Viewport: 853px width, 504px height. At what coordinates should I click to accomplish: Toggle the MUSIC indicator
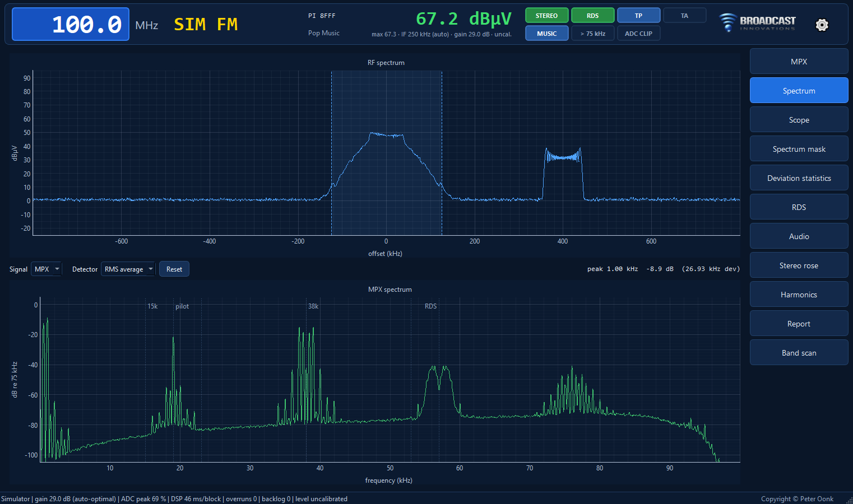(x=546, y=34)
